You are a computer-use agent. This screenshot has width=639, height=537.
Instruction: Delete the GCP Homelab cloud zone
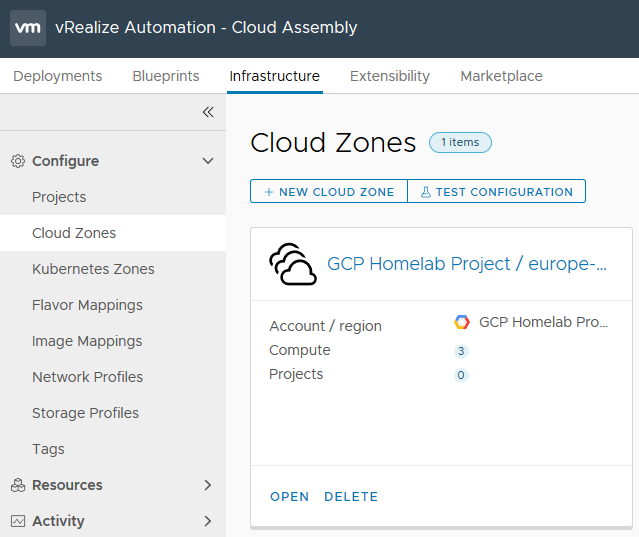pyautogui.click(x=351, y=497)
